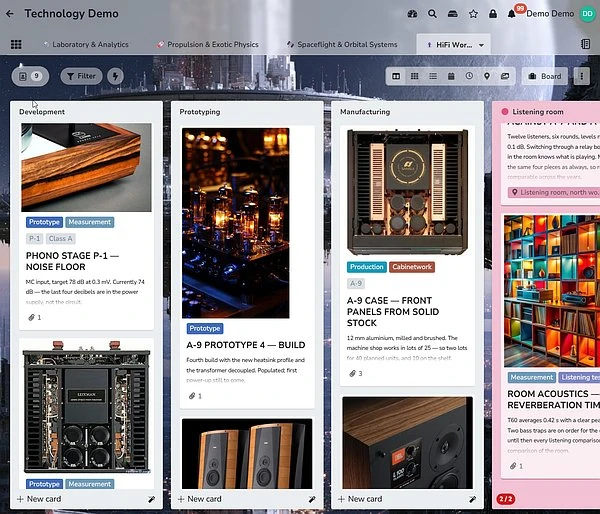Click the wand icon in Prototyping column footer
This screenshot has width=600, height=514.
click(x=312, y=499)
